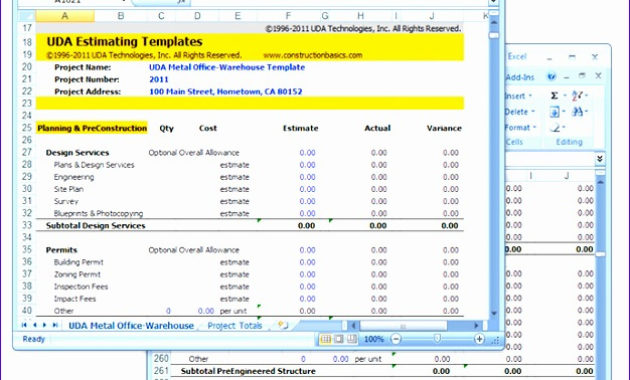Click the Select All corner box
Screen dimensions: 630x380
(27, 16)
